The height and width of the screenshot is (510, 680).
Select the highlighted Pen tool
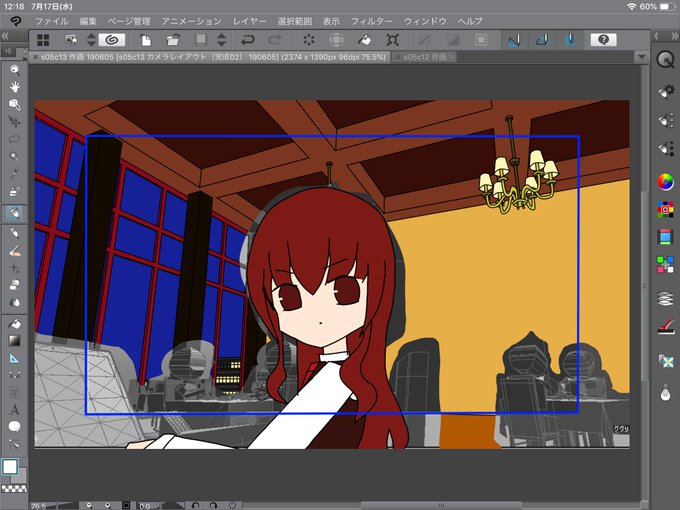[15, 213]
